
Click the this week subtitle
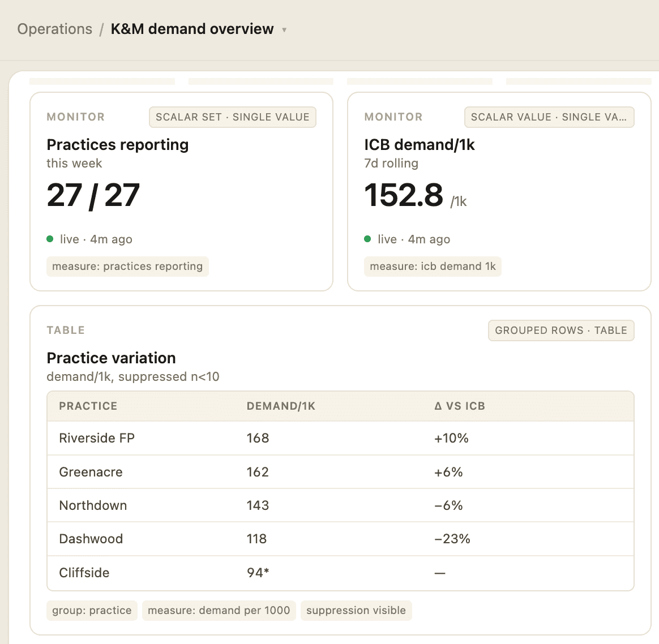[74, 164]
